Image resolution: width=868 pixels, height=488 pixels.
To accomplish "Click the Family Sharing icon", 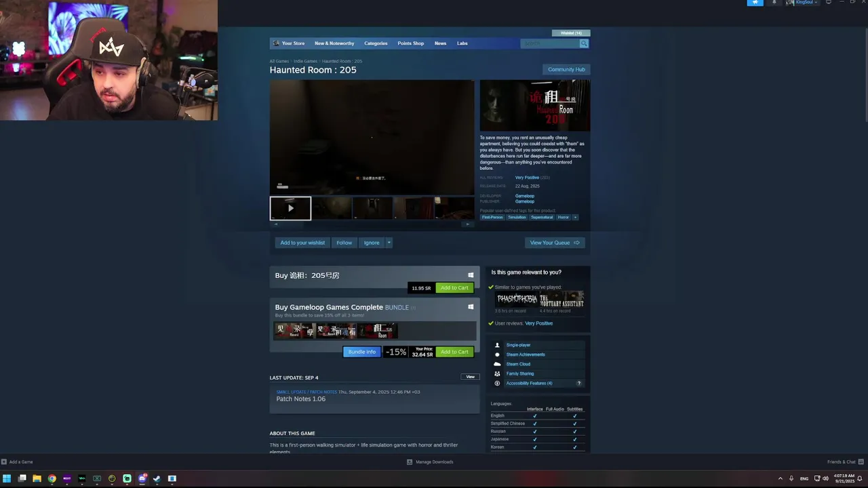I will point(497,373).
